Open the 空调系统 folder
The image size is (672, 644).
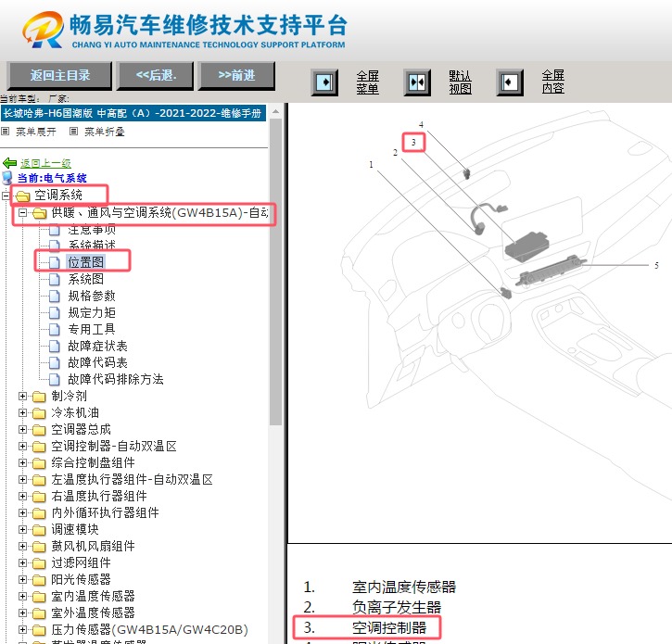[x=58, y=196]
